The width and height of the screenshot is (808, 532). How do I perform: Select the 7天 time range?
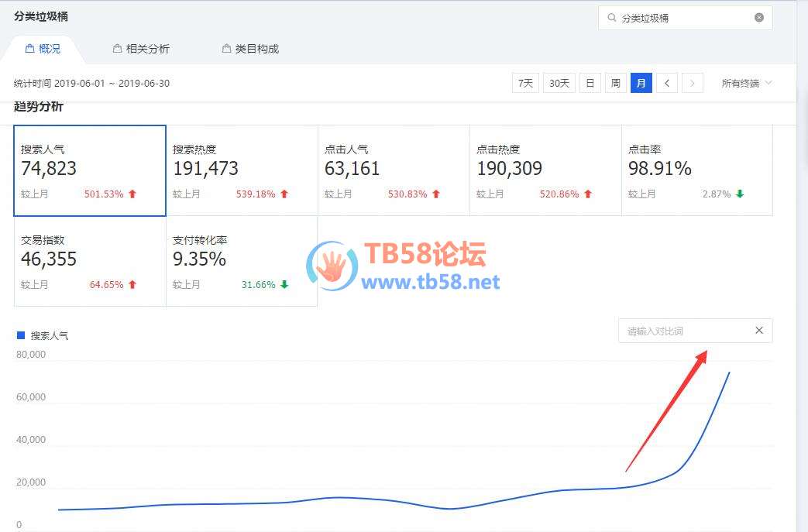click(525, 83)
